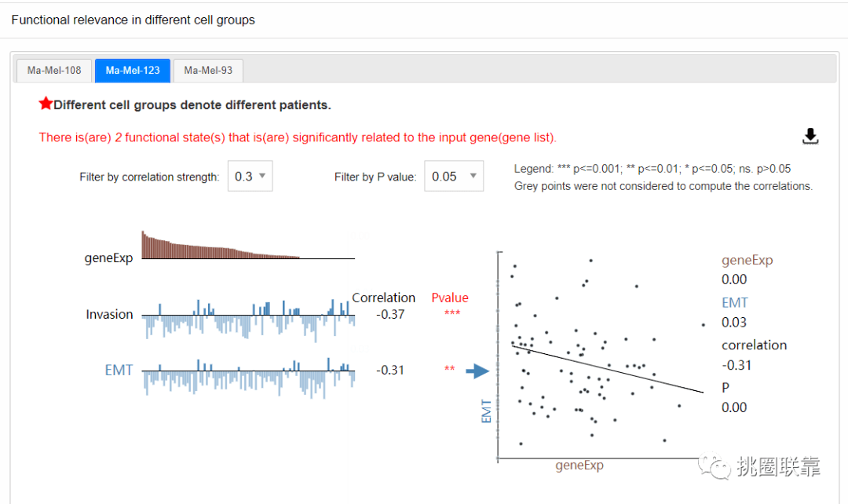Click the geneExp bar chart

[236, 247]
